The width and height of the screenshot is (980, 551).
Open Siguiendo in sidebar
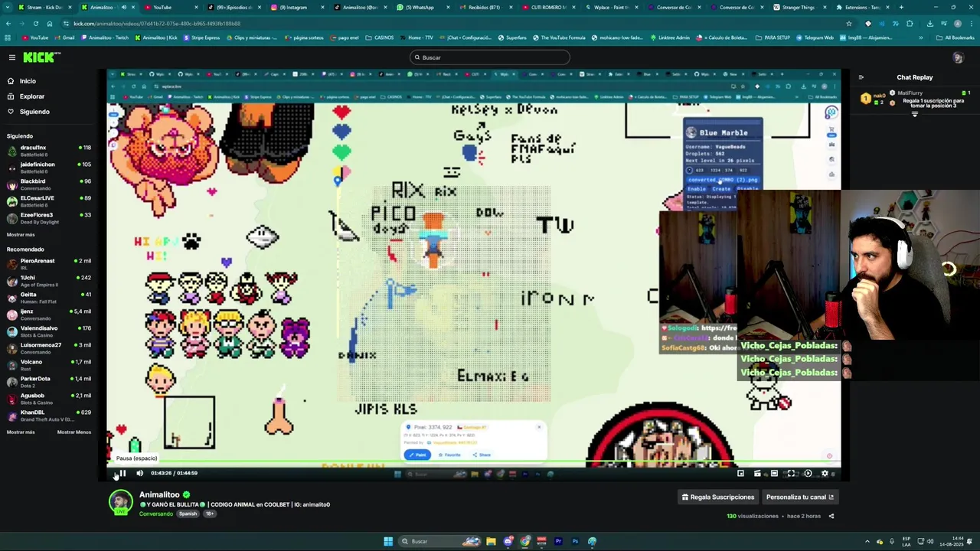(34, 112)
